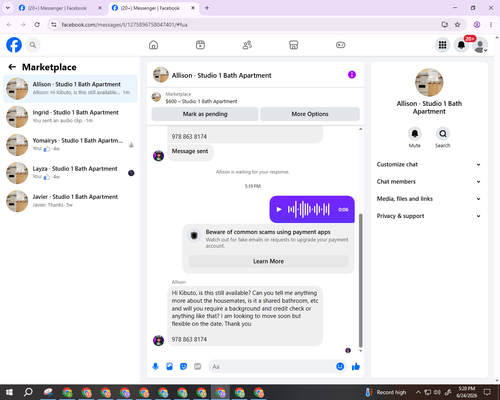Image resolution: width=500 pixels, height=400 pixels.
Task: Click the chat header listing thumbnail
Action: (x=161, y=75)
